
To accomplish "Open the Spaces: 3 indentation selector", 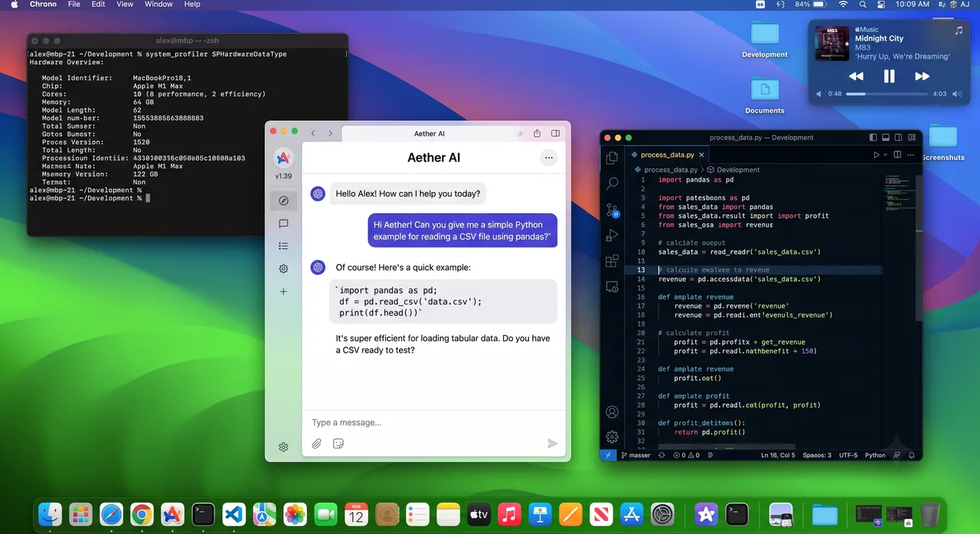I will (x=817, y=455).
